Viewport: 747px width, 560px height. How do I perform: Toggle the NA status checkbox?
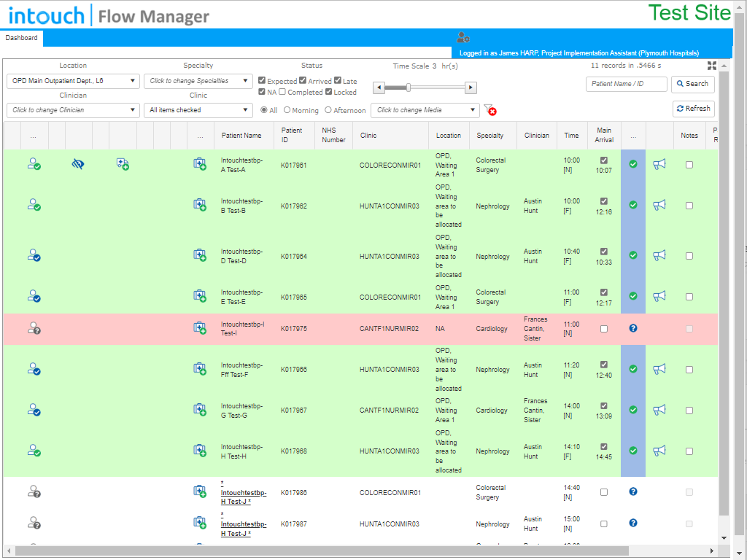262,91
